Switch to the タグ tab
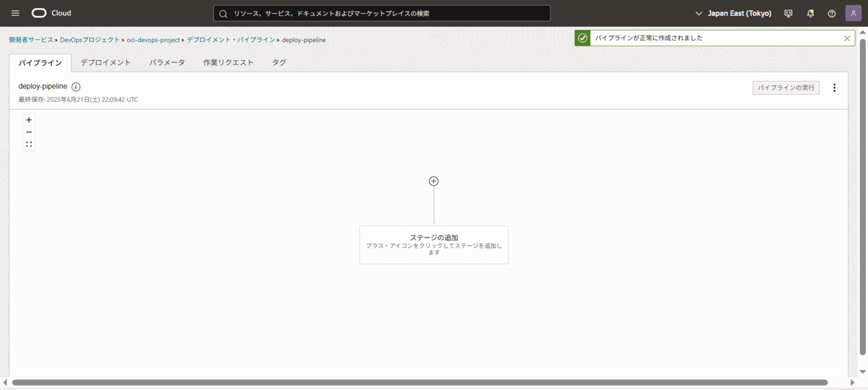 click(x=279, y=62)
